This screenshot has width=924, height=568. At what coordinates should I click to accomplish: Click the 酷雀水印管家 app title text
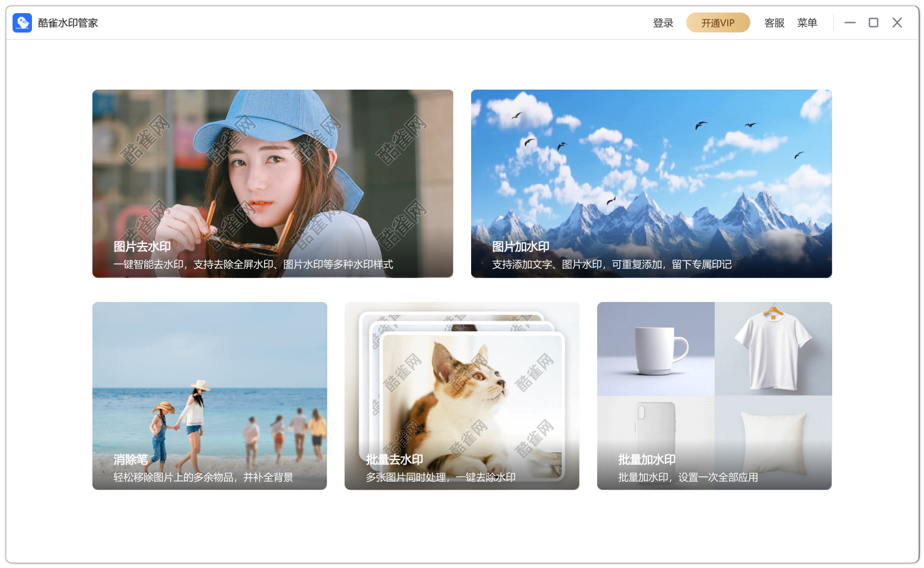click(68, 23)
